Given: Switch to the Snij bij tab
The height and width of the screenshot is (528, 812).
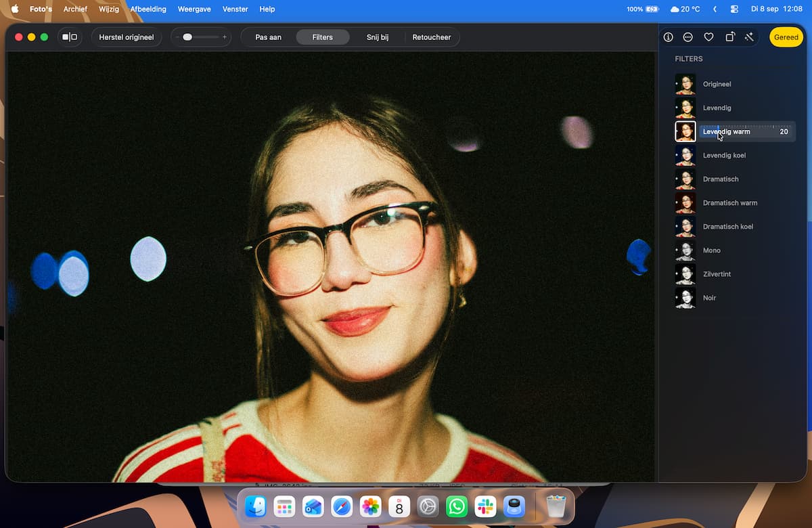Looking at the screenshot, I should click(378, 37).
